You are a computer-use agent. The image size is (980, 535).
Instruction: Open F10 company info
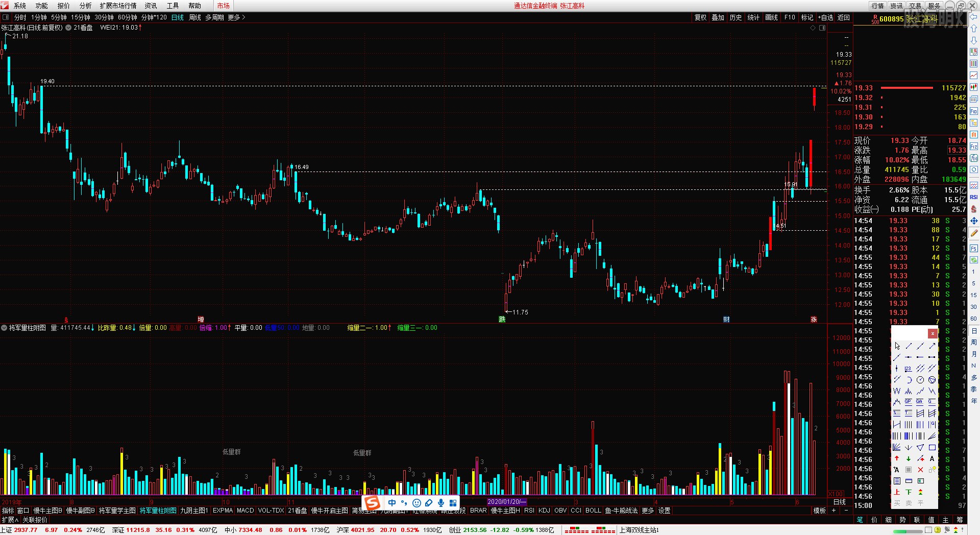pyautogui.click(x=790, y=17)
